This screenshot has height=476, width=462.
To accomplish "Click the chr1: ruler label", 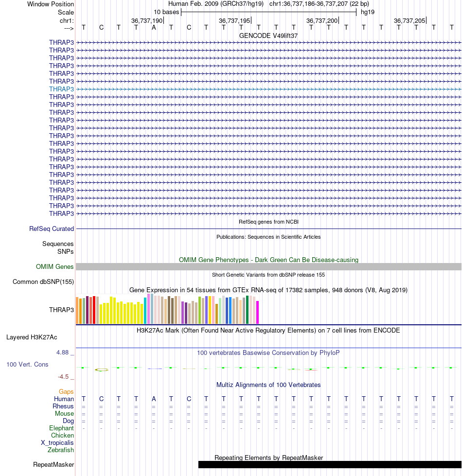I will pyautogui.click(x=67, y=20).
